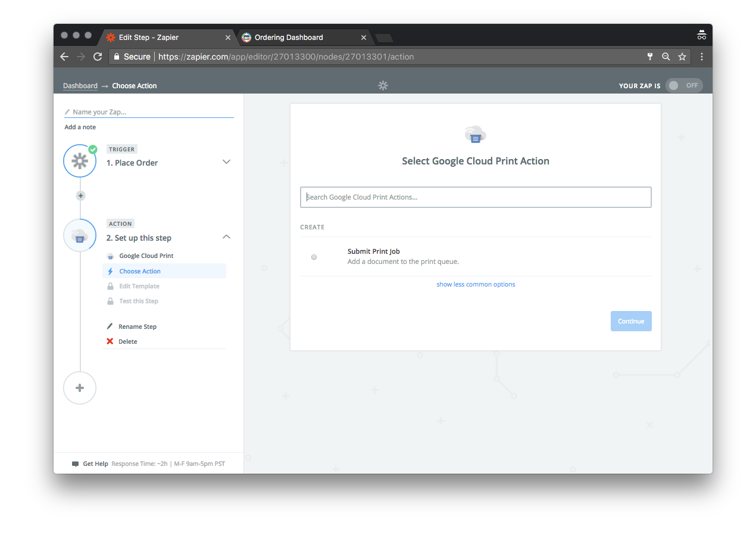The height and width of the screenshot is (538, 756).
Task: Click the browser back arrow
Action: (64, 57)
